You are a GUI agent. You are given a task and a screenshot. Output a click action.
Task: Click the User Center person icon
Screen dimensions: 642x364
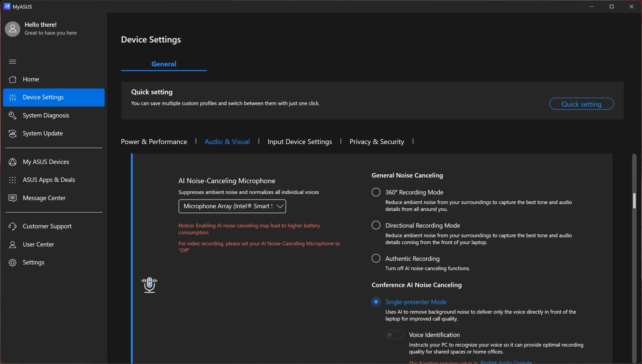tap(12, 244)
